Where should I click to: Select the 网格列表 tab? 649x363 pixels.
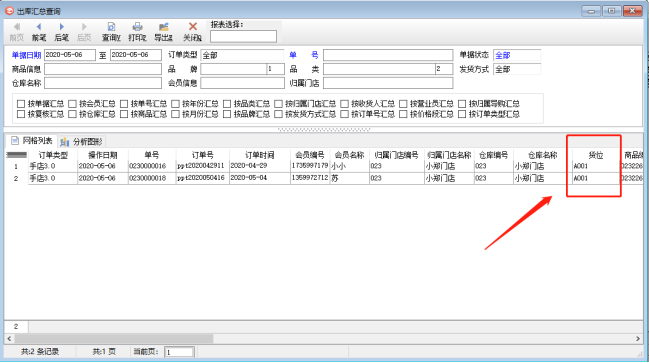pos(32,141)
